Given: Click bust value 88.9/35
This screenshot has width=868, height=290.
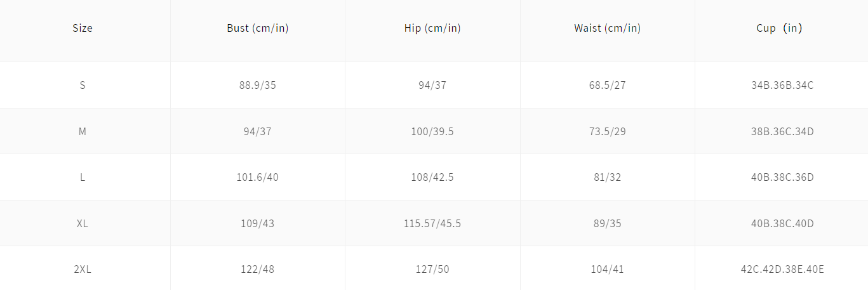Looking at the screenshot, I should tap(258, 85).
